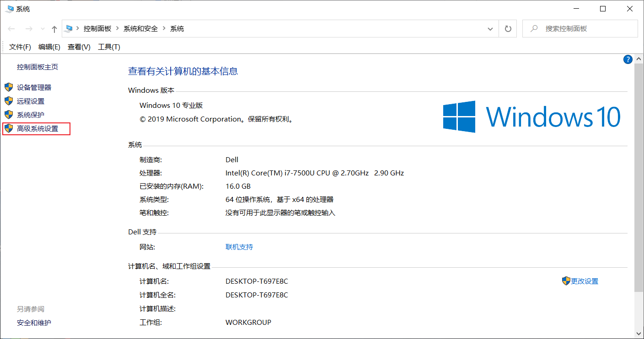Click the shield icon beside 设备管理器
Image resolution: width=644 pixels, height=339 pixels.
9,87
